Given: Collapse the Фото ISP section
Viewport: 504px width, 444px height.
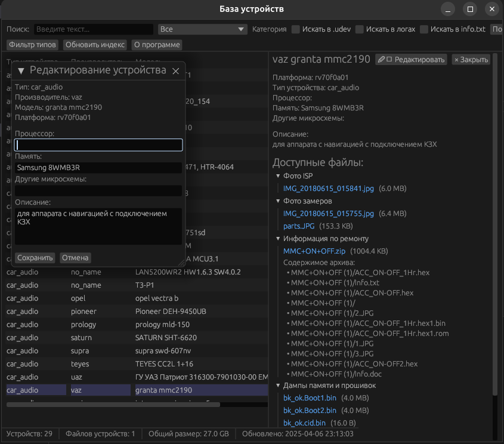Looking at the screenshot, I should tap(278, 176).
